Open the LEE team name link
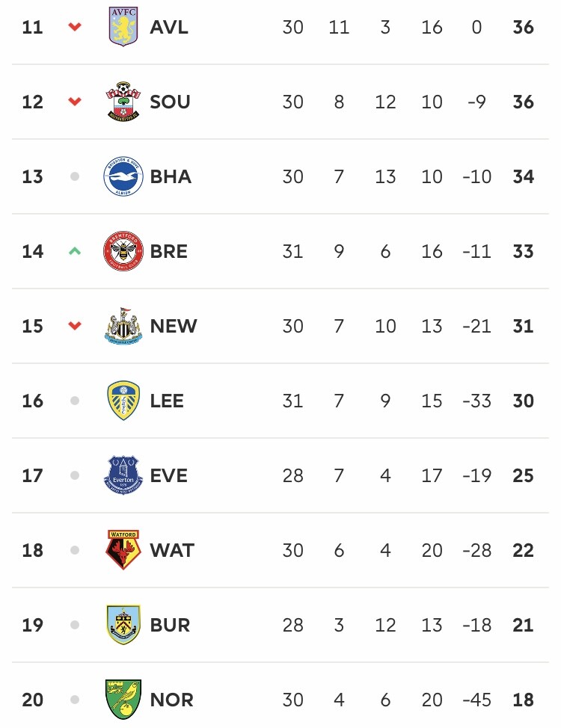The width and height of the screenshot is (561, 728). (167, 401)
